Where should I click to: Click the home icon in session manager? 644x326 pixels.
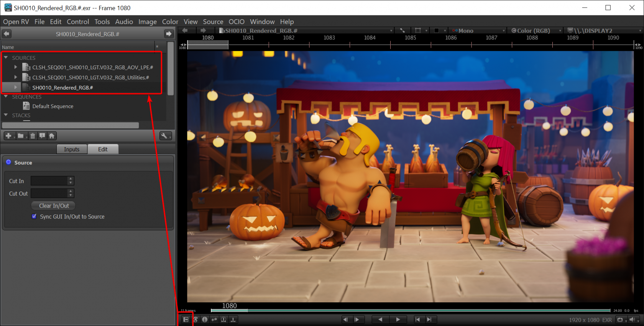click(x=52, y=136)
